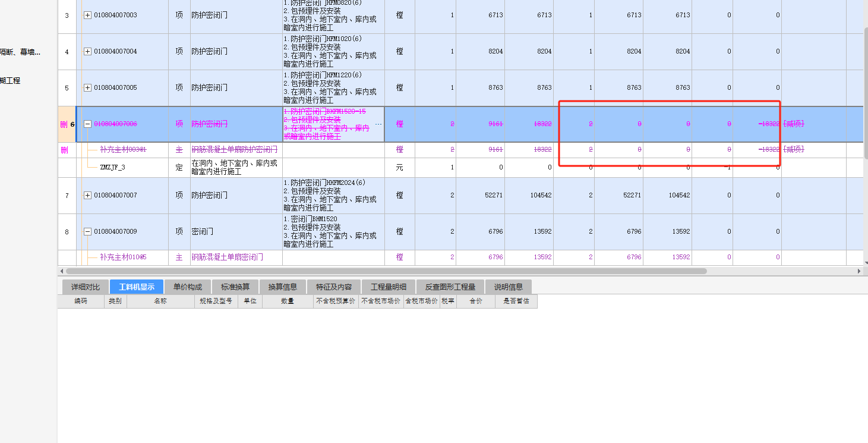The height and width of the screenshot is (443, 868).
Task: Click left arrow of horizontal scrollbar
Action: point(61,271)
